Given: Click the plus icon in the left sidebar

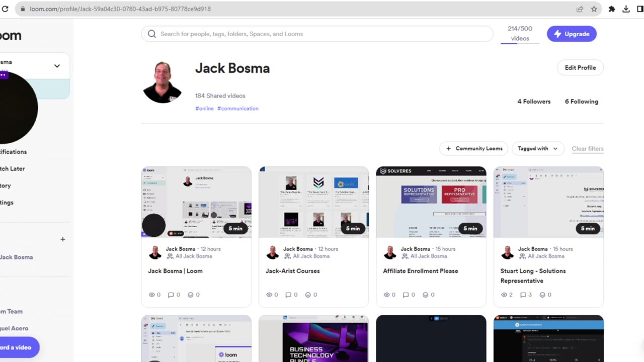Looking at the screenshot, I should click(x=63, y=239).
